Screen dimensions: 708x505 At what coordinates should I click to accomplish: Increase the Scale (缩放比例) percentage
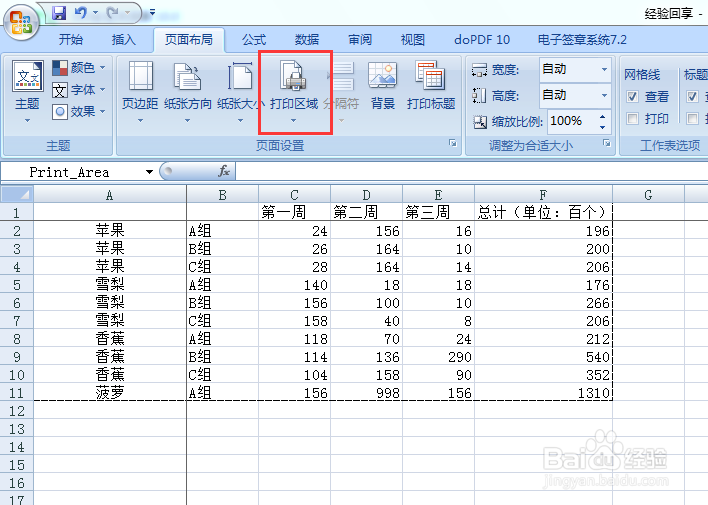(x=602, y=117)
